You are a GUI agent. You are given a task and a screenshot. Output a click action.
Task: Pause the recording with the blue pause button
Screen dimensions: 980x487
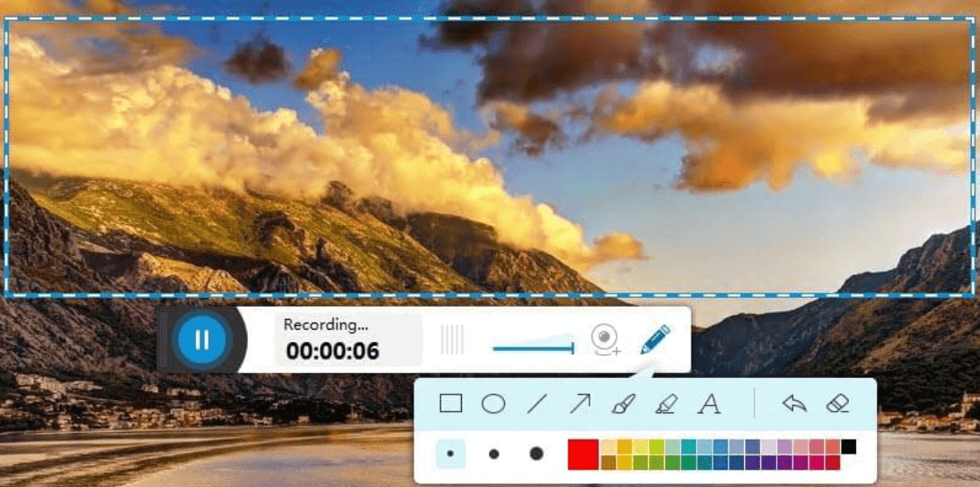coord(201,339)
